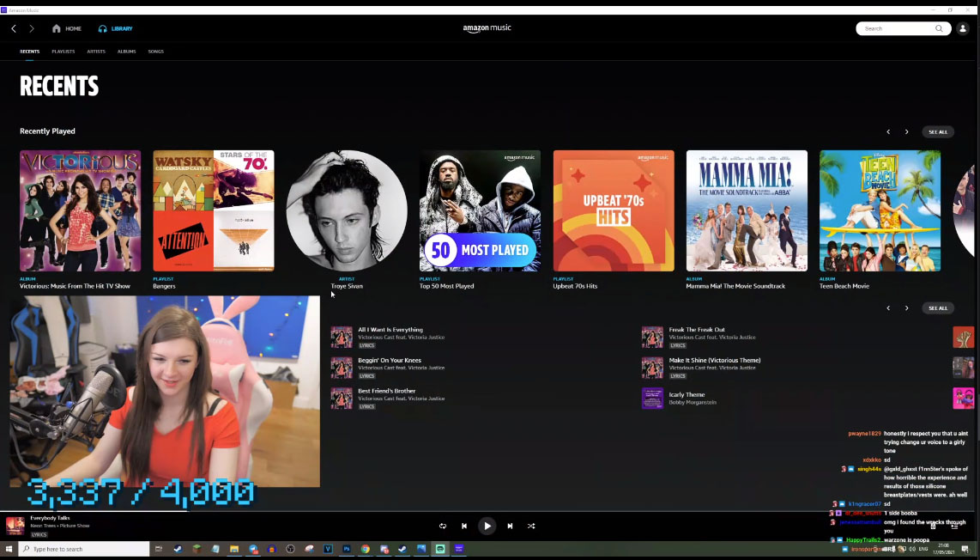Click the Home label in the header

pos(73,29)
